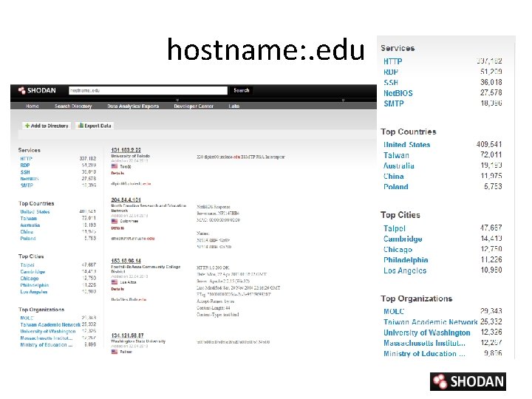Screen dimensions: 532x399
Task: Filter by SSH in the browser sidebar Services
Action: pos(25,172)
